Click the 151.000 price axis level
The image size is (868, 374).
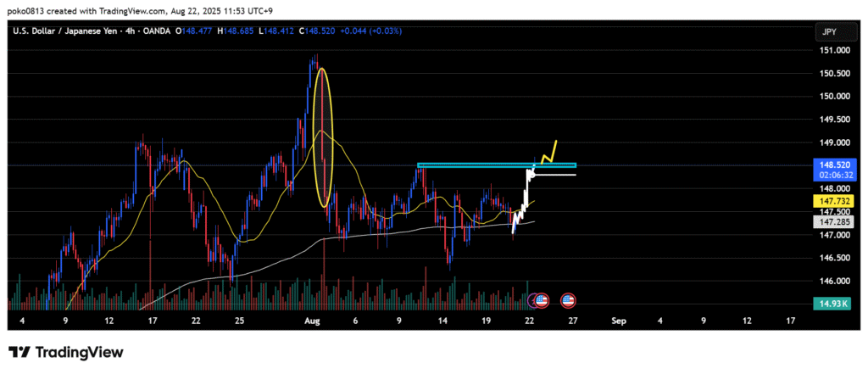point(827,50)
